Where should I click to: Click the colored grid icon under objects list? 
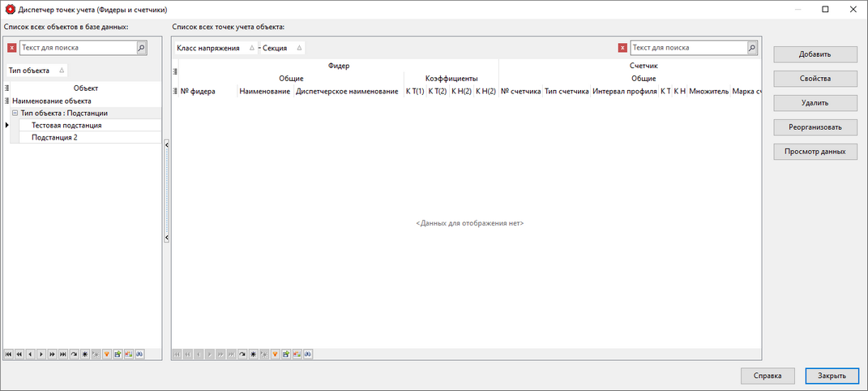click(128, 354)
